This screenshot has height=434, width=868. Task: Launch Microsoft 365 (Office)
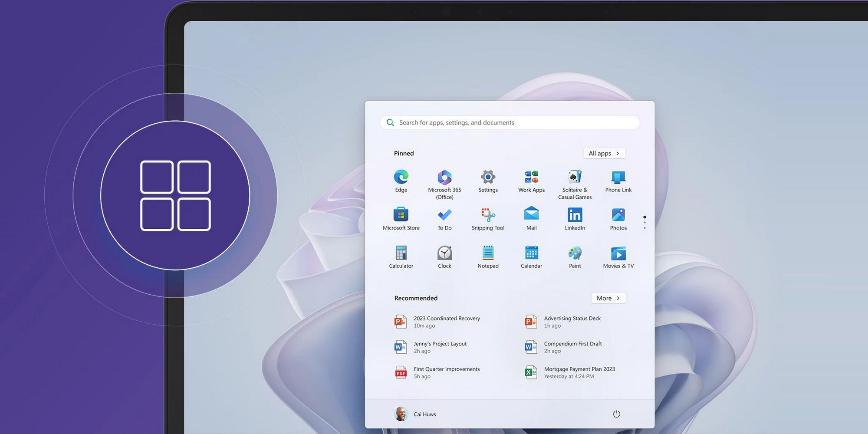pos(444,184)
